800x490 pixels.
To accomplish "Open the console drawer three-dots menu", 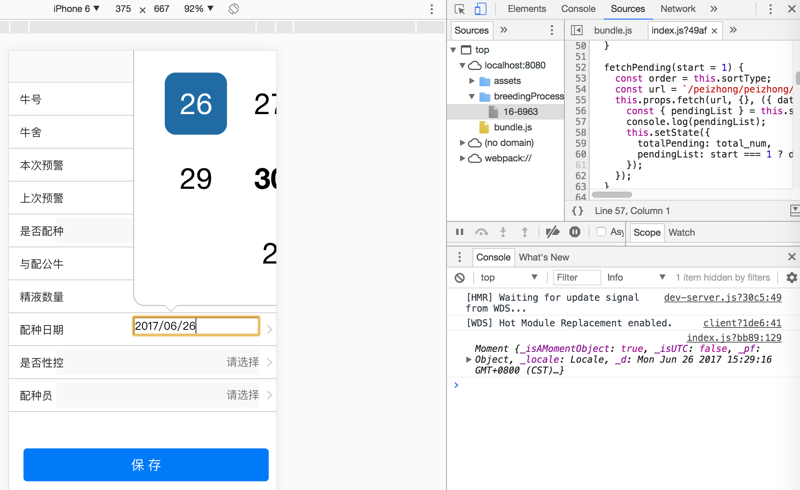I will [459, 257].
